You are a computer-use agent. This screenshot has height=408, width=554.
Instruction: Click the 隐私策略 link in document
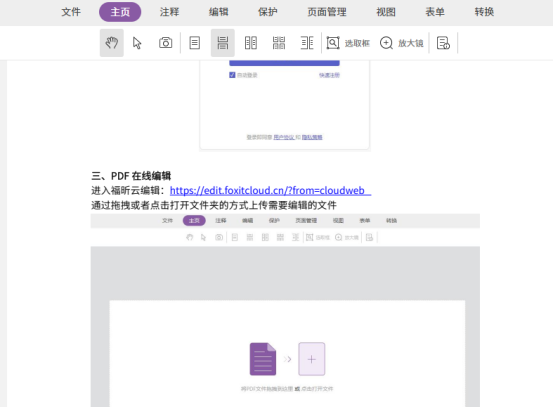click(312, 137)
